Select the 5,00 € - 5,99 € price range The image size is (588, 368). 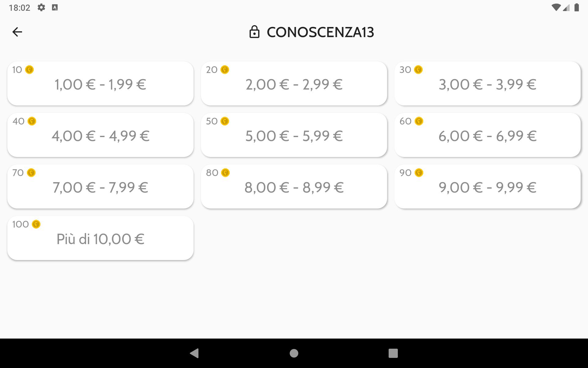click(294, 135)
